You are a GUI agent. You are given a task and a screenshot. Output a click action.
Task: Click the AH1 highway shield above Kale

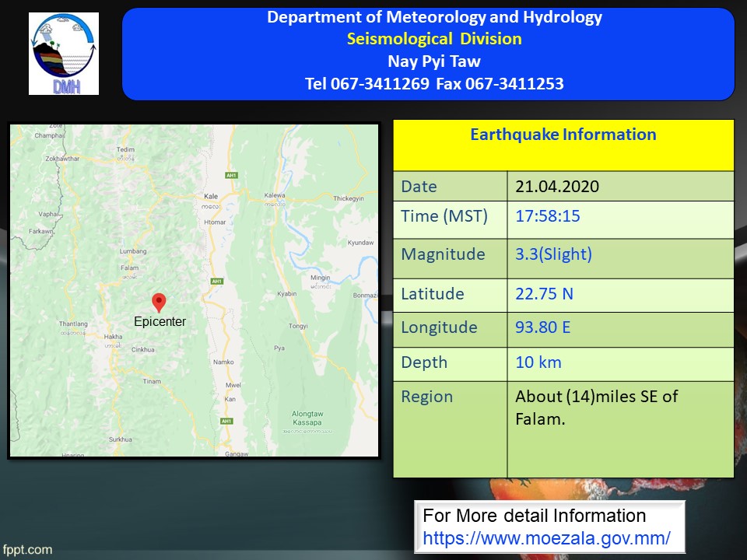(x=230, y=176)
